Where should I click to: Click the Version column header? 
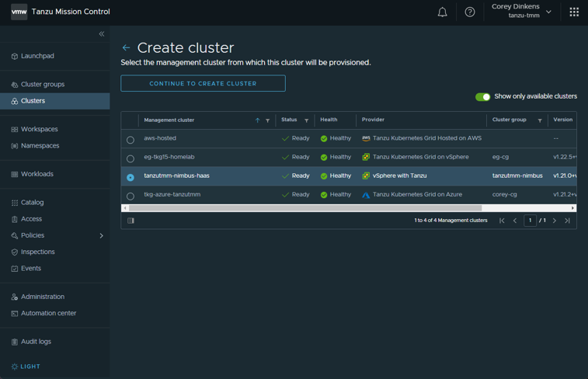tap(563, 120)
